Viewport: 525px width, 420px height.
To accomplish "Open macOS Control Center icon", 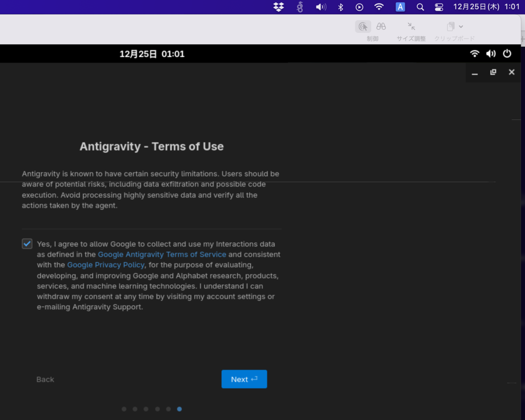I will (439, 7).
